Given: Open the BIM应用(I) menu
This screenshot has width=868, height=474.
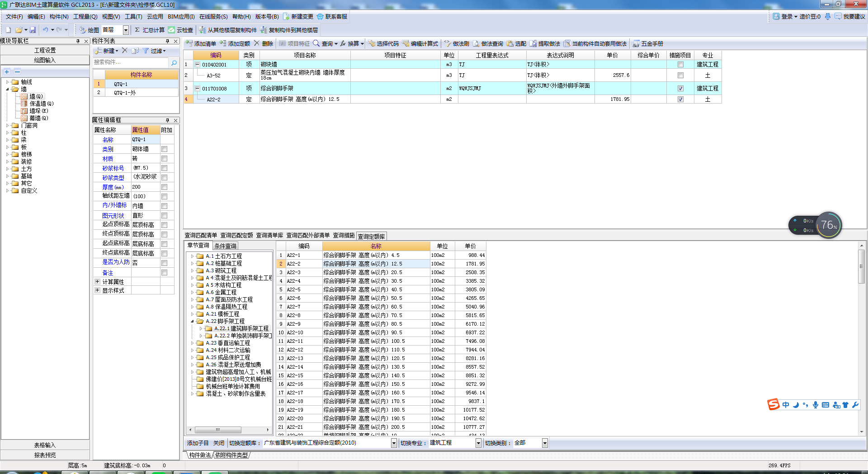Looking at the screenshot, I should (x=181, y=17).
